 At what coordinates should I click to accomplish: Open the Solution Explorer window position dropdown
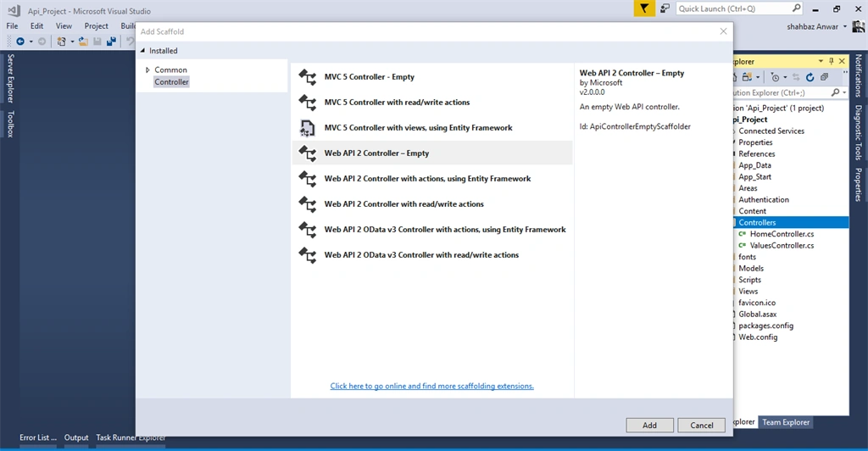point(821,61)
